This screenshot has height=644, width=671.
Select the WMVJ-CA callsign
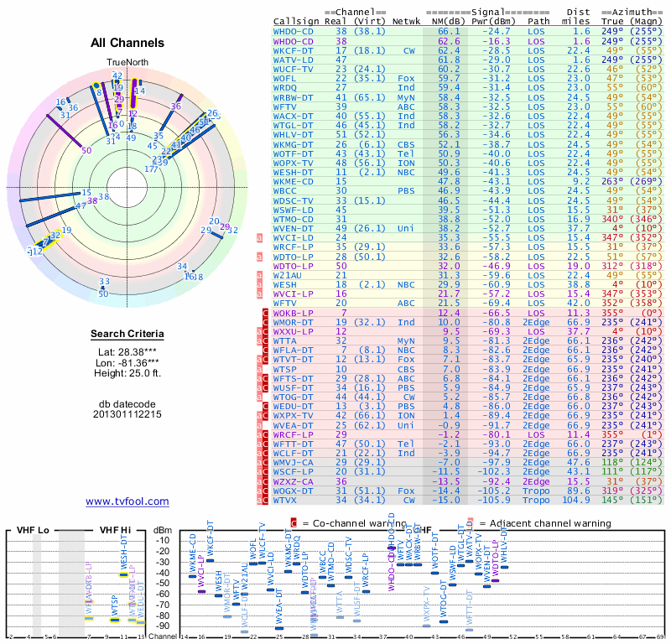click(293, 463)
